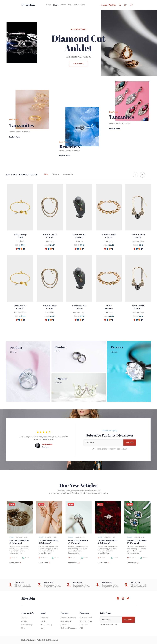Open the search icon in header
Image resolution: width=157 pixels, height=644 pixels.
[x=120, y=5]
